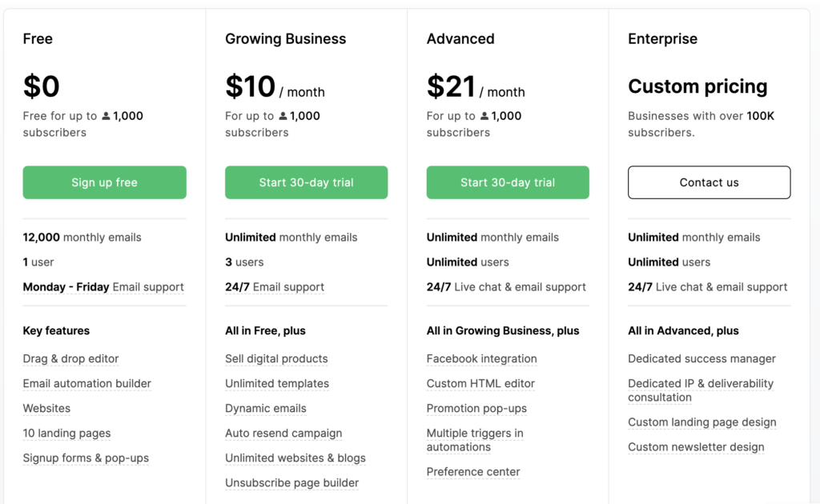820x504 pixels.
Task: Click Unlimited templates feature link
Action: click(276, 384)
